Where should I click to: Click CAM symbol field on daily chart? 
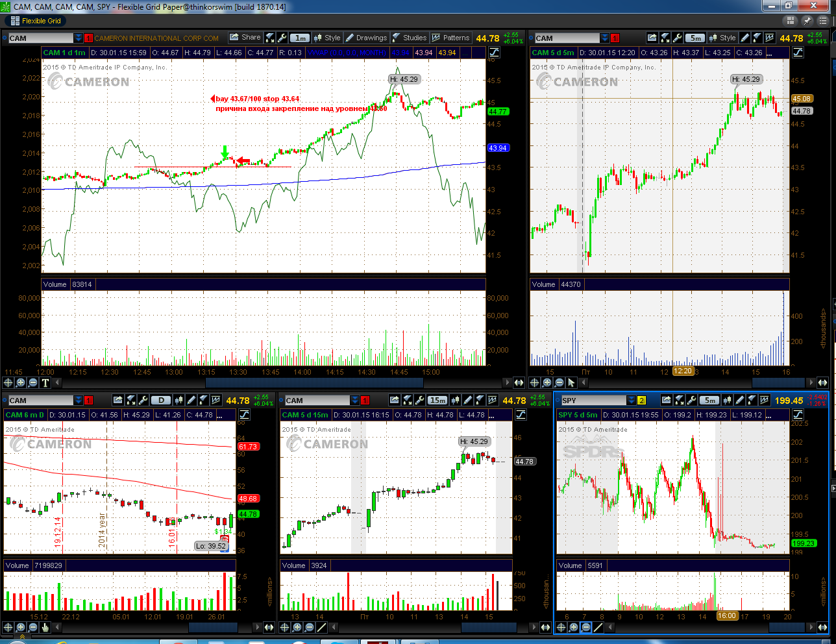[x=39, y=400]
